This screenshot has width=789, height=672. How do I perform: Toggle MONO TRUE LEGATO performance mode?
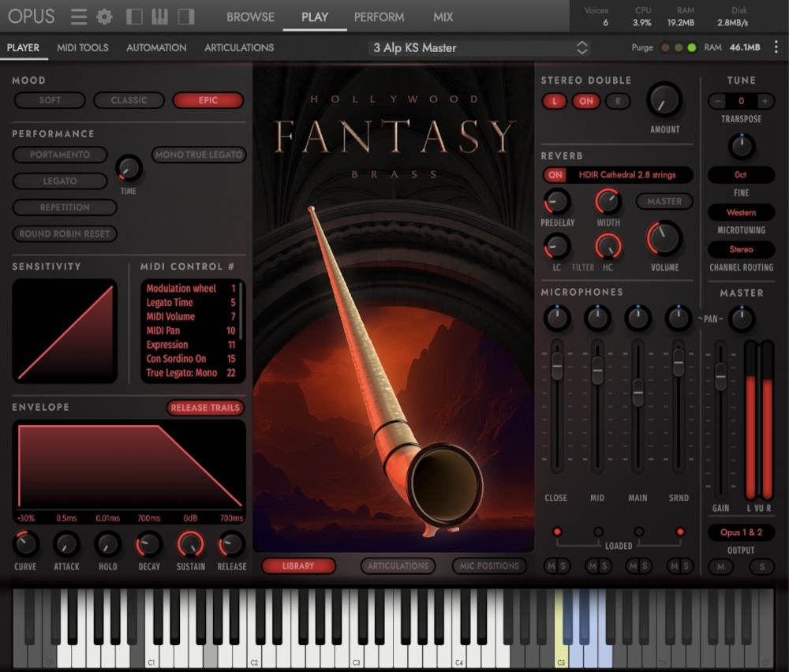coord(198,155)
